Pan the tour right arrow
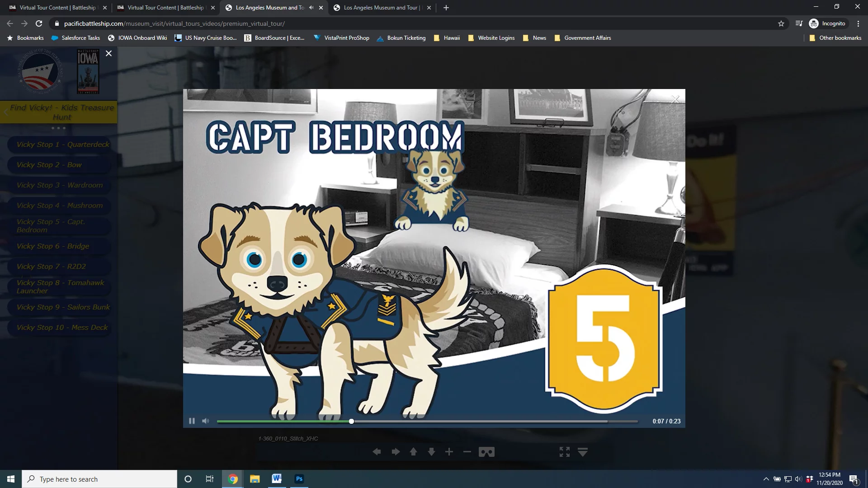 396,452
